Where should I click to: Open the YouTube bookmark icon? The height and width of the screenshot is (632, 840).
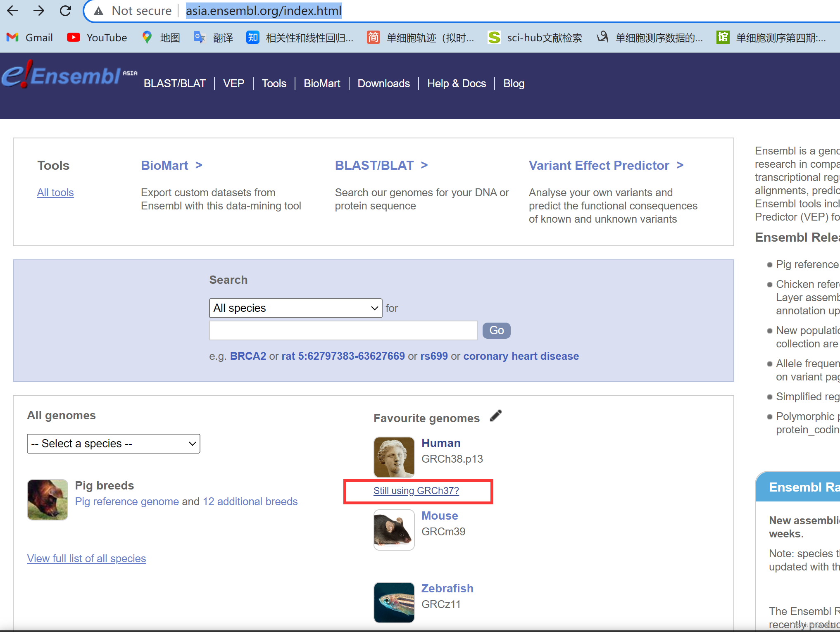click(x=74, y=38)
